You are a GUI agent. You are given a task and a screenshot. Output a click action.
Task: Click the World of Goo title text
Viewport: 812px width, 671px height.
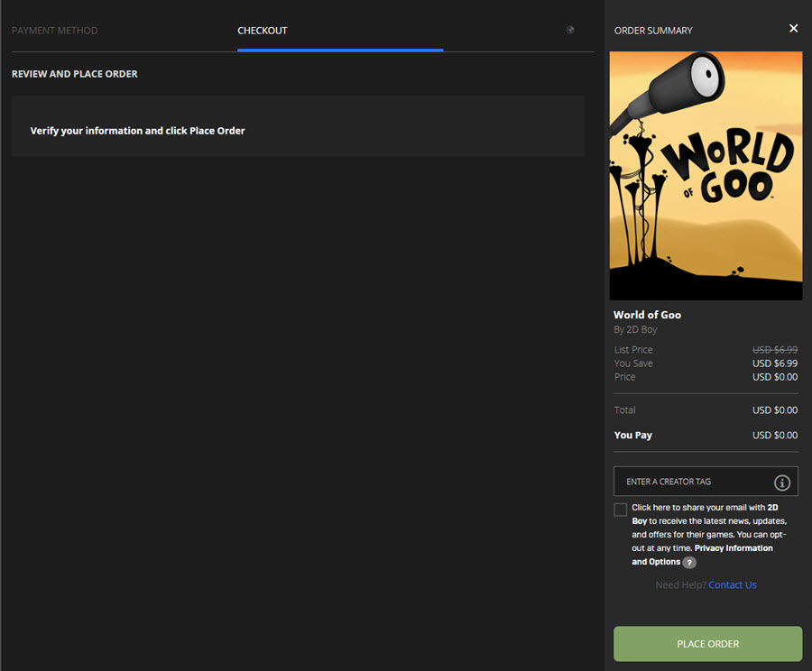[x=647, y=315]
